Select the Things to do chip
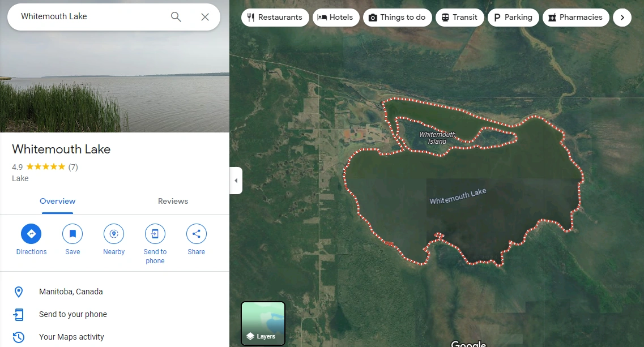644x347 pixels. tap(397, 17)
